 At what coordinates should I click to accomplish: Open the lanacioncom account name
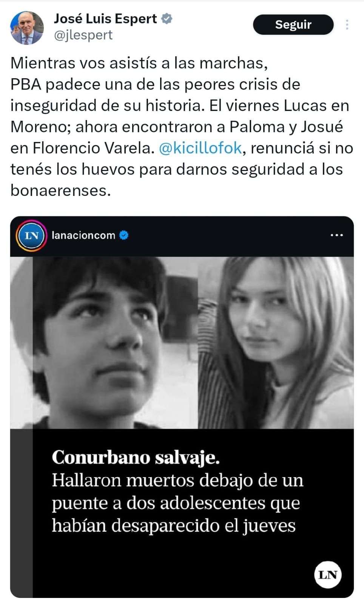[83, 235]
